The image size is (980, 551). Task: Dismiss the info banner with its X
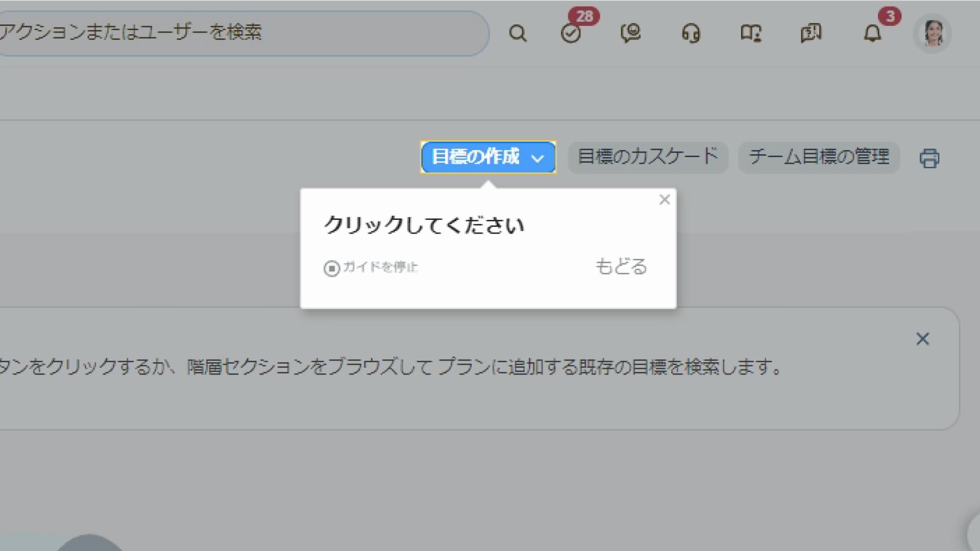coord(922,339)
